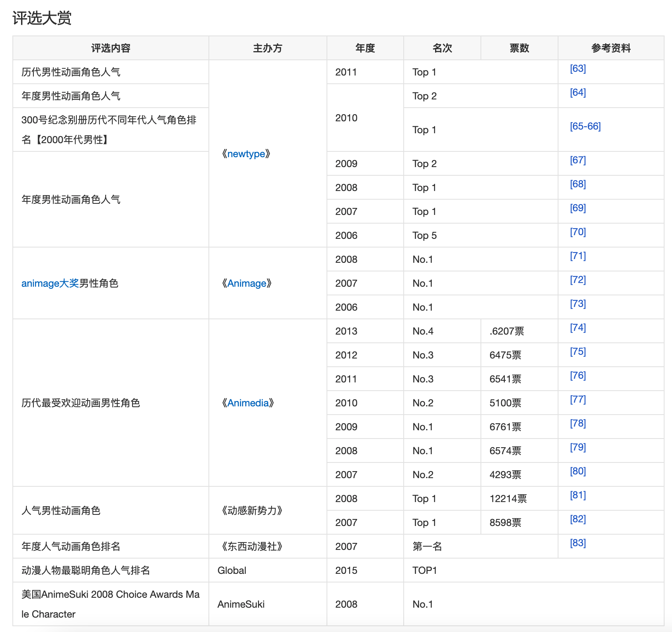Click the 参考资料 column header

[611, 48]
